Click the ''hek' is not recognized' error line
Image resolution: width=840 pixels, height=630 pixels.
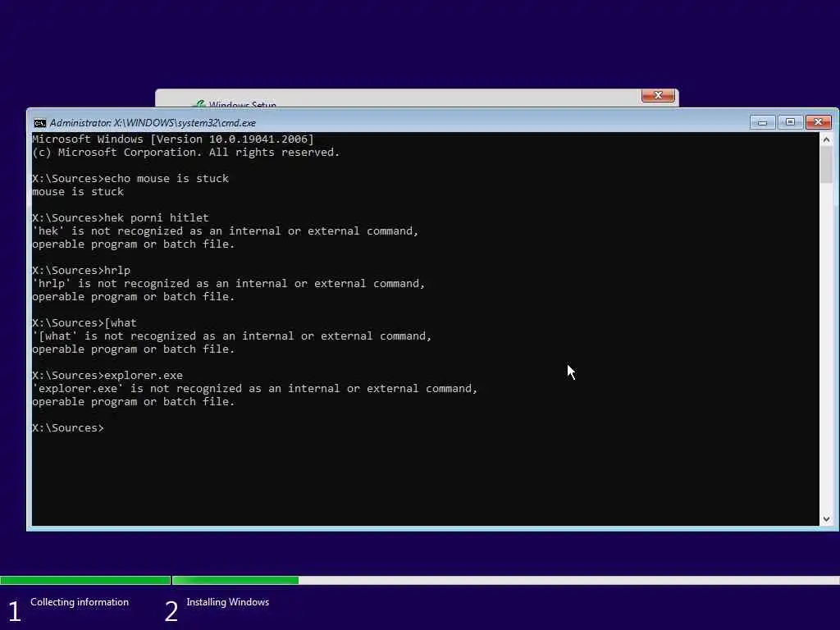[225, 231]
